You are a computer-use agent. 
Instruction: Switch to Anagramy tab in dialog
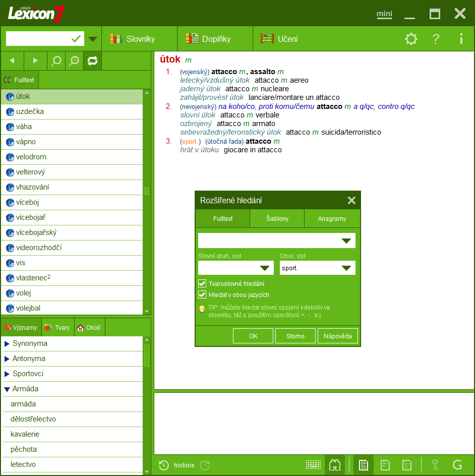click(332, 218)
